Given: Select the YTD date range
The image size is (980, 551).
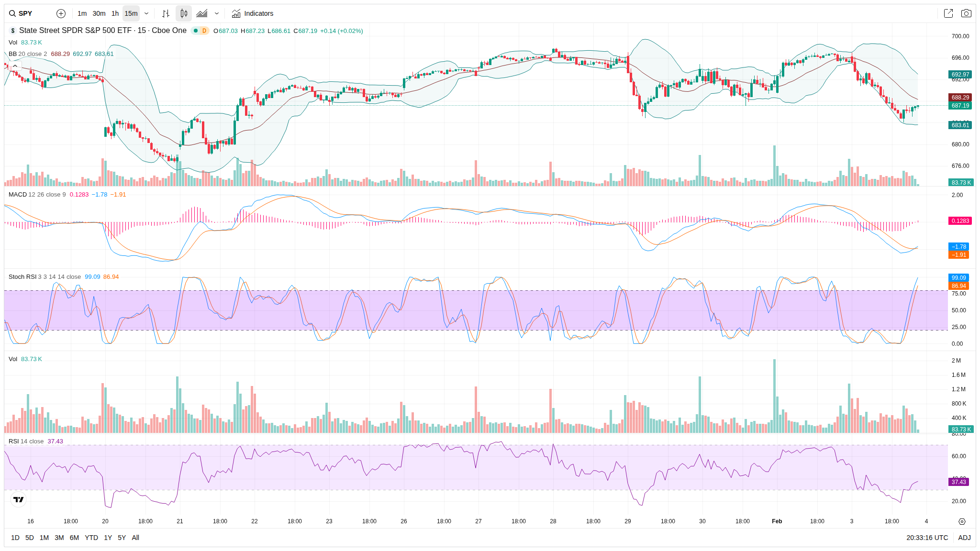Looking at the screenshot, I should point(91,538).
